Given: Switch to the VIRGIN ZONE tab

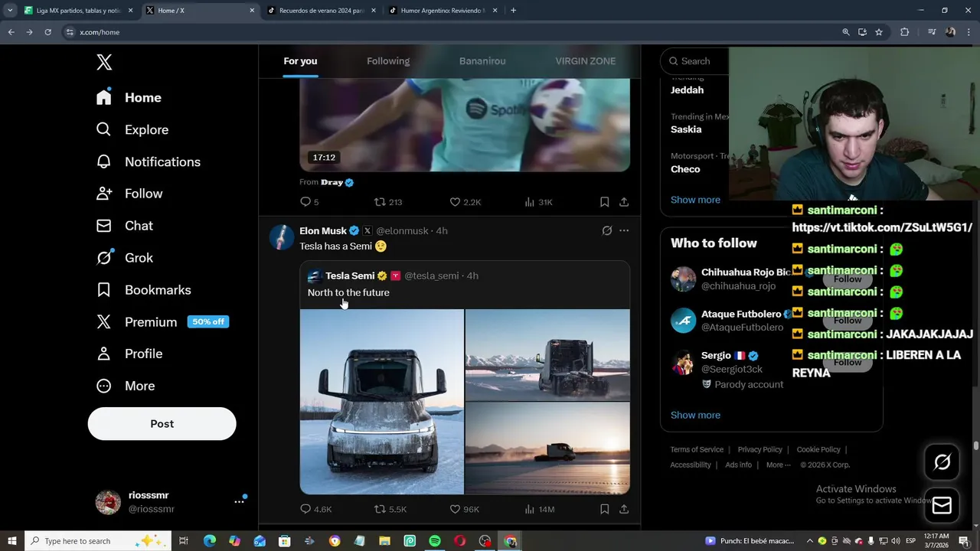Looking at the screenshot, I should (585, 61).
